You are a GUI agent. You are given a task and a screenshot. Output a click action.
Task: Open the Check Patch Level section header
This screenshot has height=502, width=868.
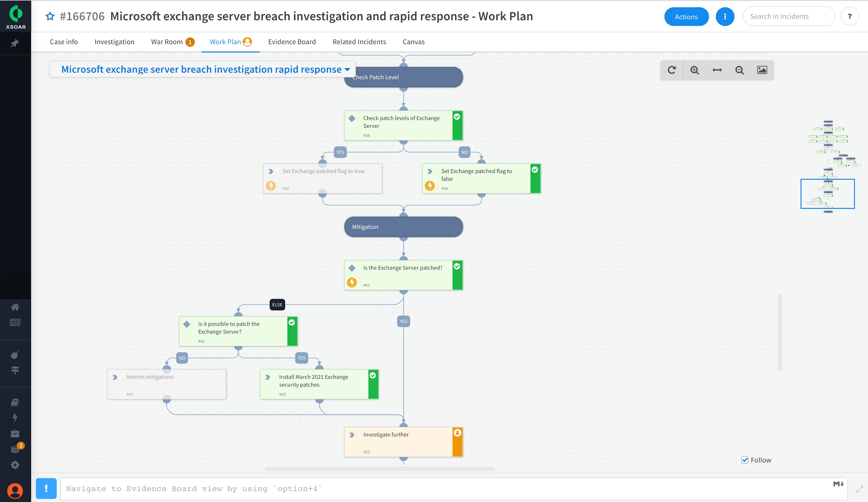pyautogui.click(x=403, y=77)
